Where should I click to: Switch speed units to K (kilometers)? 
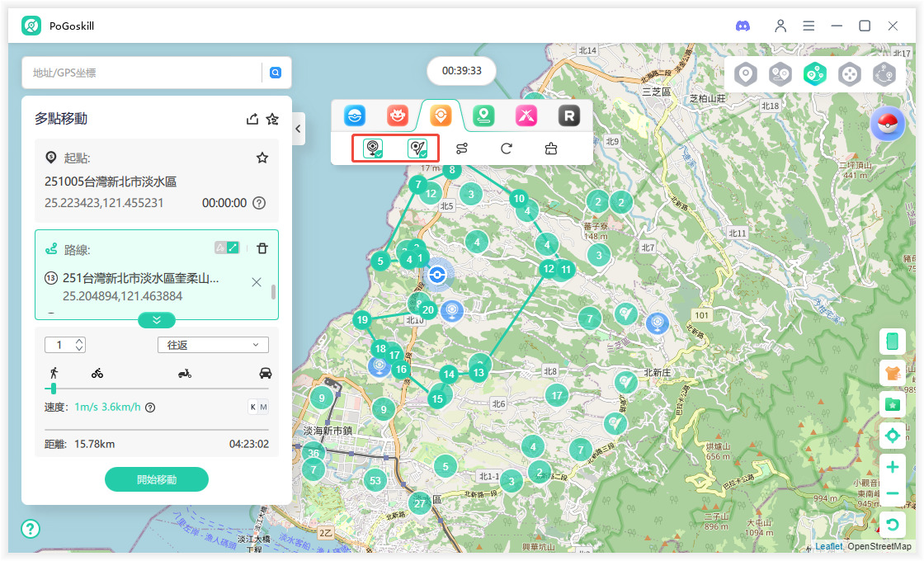(x=252, y=407)
